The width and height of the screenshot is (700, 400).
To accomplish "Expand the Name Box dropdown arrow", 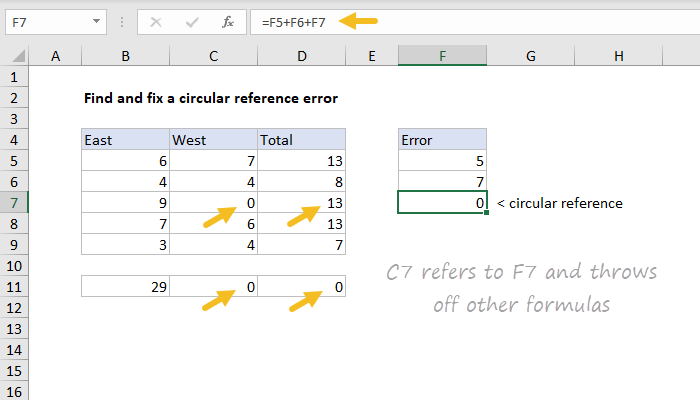I will coord(96,21).
